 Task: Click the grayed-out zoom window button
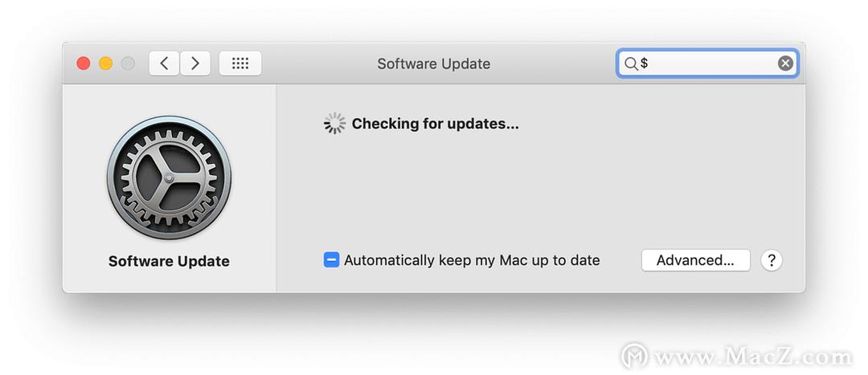tap(128, 63)
